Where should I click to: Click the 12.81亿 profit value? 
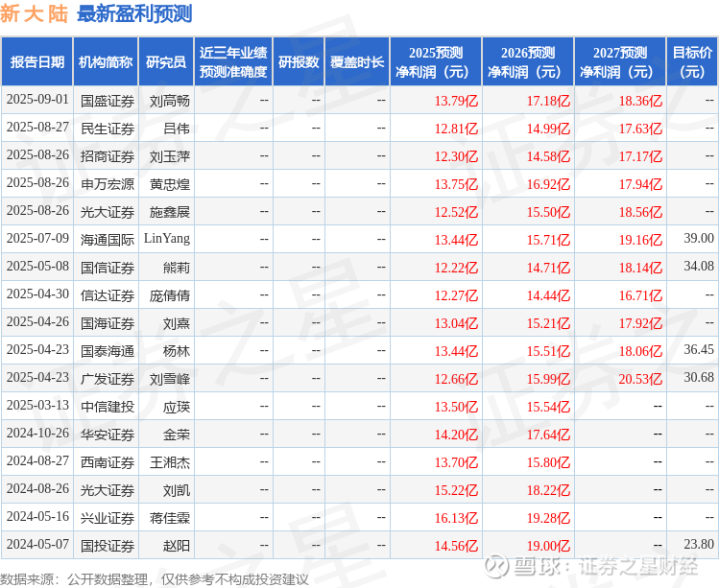tap(456, 129)
